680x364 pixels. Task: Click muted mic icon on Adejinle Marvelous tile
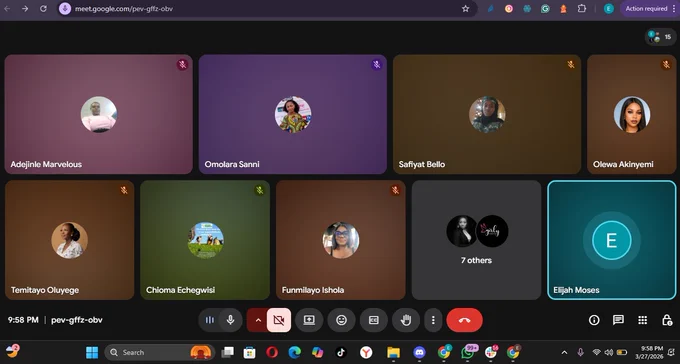(x=182, y=65)
